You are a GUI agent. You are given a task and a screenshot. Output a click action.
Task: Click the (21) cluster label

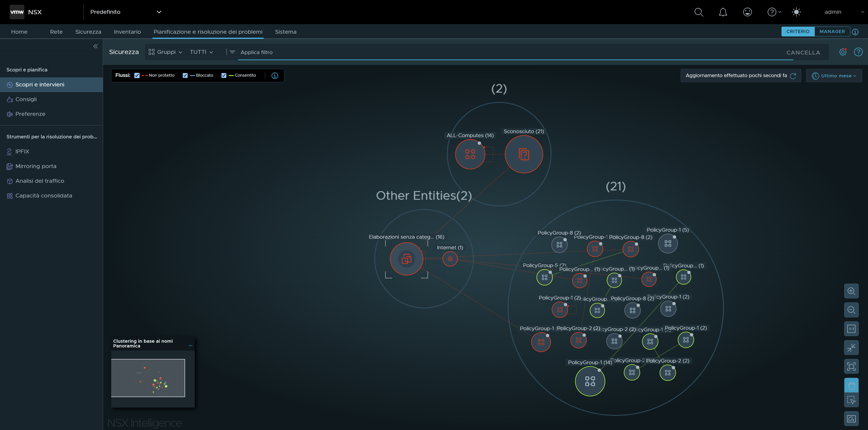616,186
